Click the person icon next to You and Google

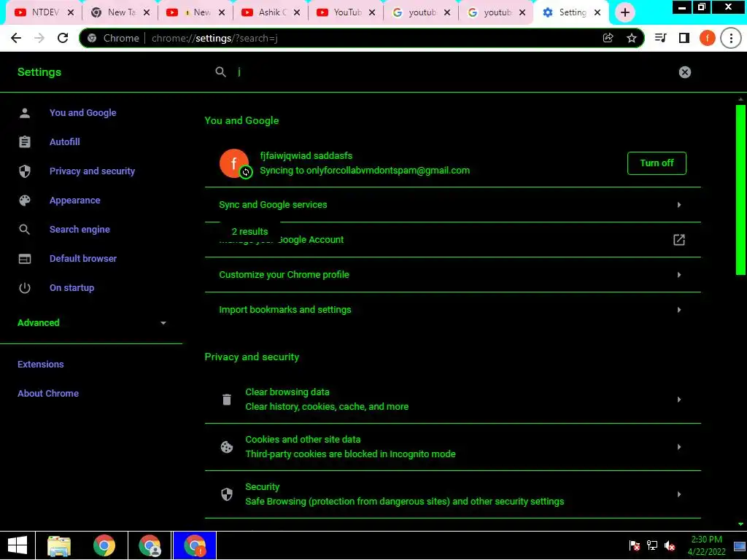click(x=24, y=113)
